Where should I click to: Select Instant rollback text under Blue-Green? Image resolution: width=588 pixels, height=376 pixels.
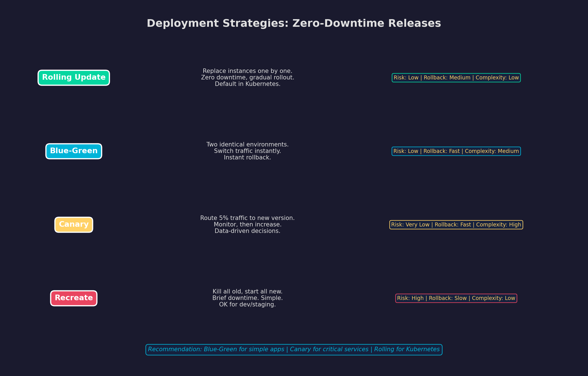247,157
